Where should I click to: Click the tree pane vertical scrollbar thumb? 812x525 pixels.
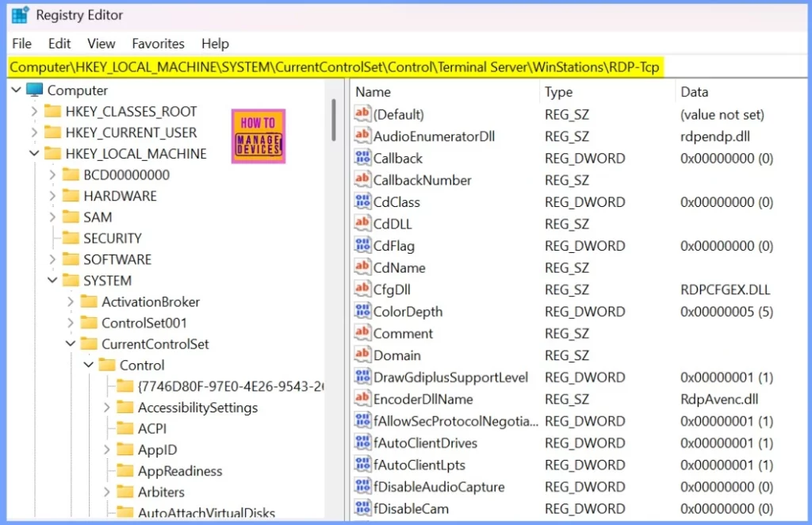[x=334, y=120]
